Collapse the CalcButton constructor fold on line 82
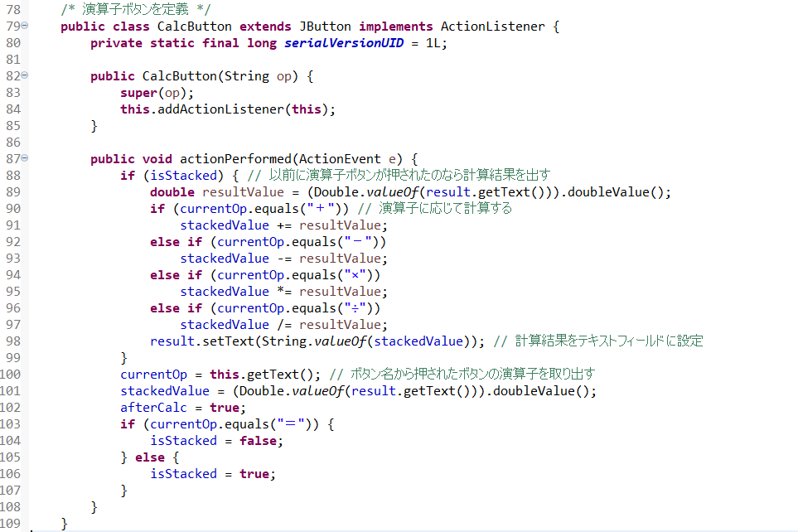This screenshot has height=532, width=798. click(25, 76)
